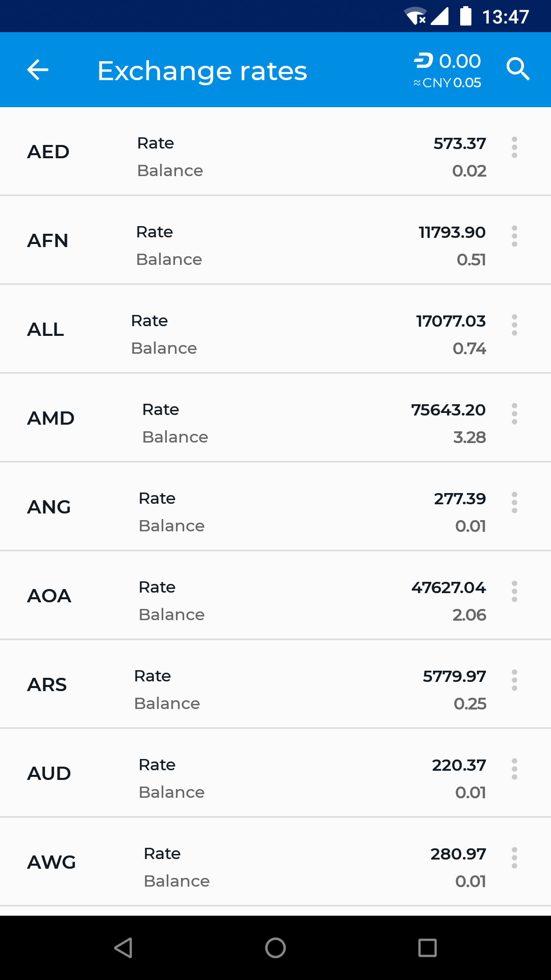The image size is (551, 980).
Task: Open overflow menu for ALL currency
Action: pos(514,325)
